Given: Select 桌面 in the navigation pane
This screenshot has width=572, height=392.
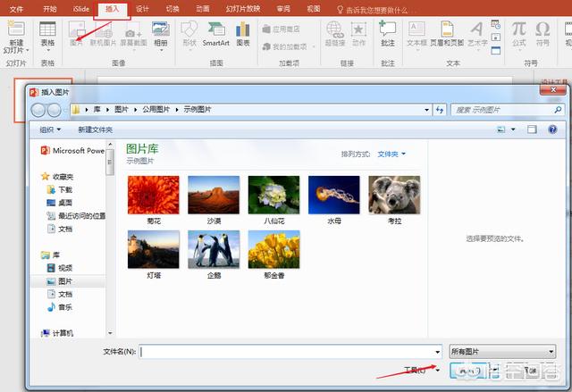Looking at the screenshot, I should (x=65, y=203).
